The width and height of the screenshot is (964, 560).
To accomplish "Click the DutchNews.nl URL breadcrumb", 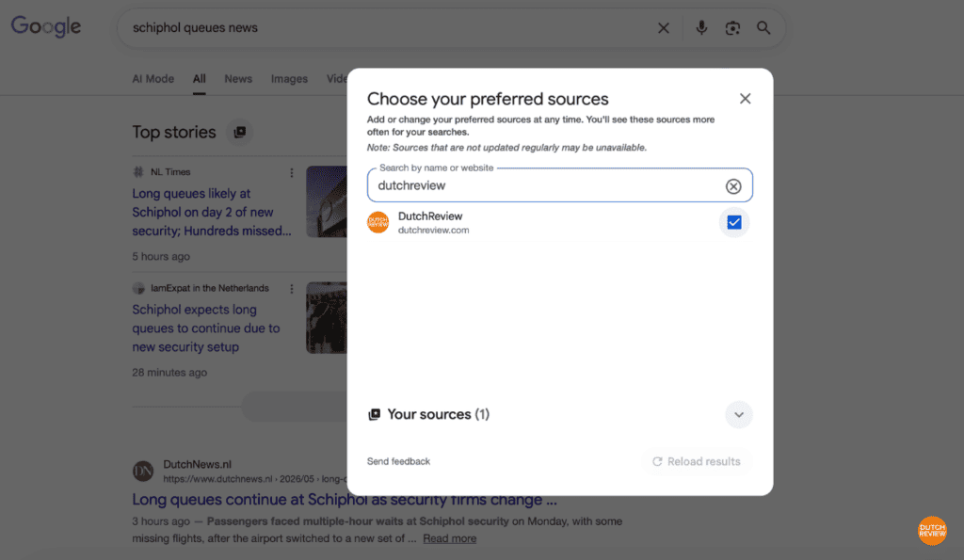I will click(254, 479).
